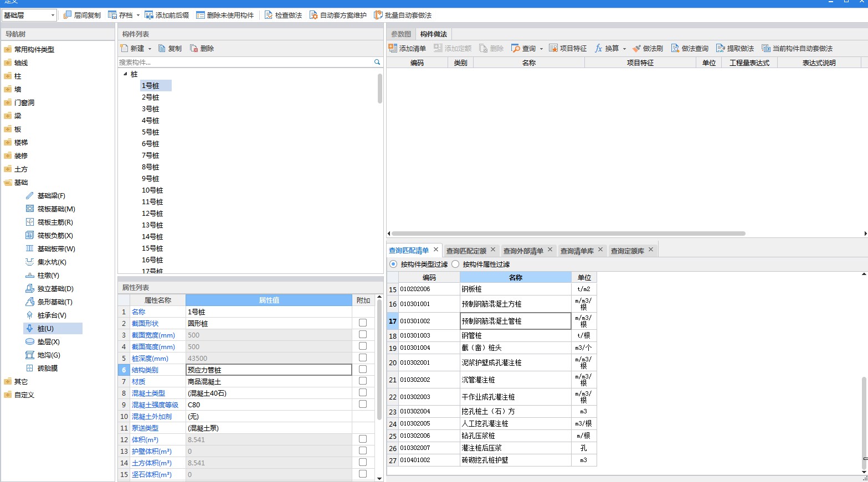Click the search magnifier in 搜索构件
868x482 pixels.
tap(377, 62)
